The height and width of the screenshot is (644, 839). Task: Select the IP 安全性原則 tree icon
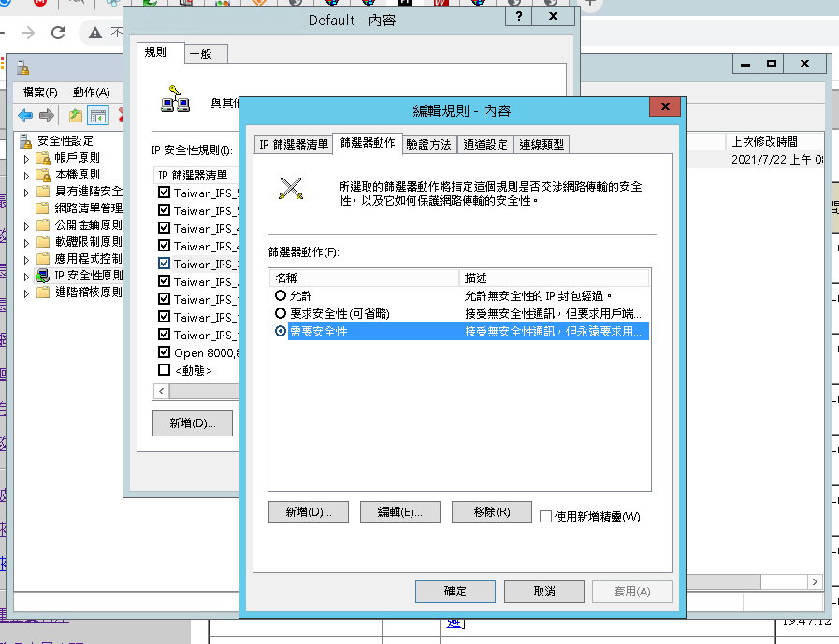42,275
